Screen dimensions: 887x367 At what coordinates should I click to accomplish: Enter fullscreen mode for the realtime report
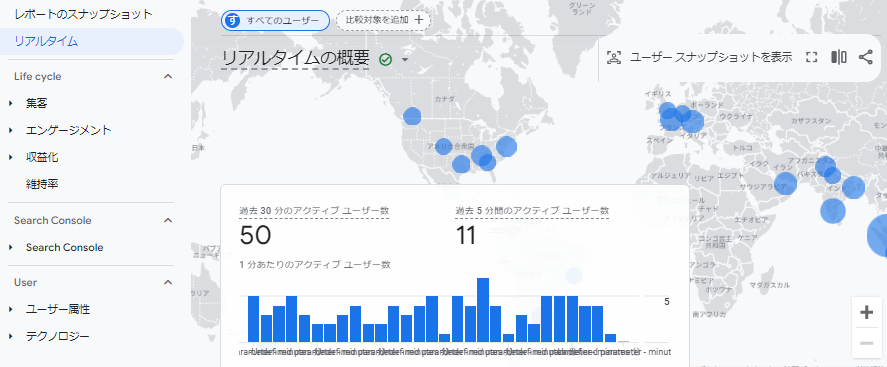[x=812, y=57]
